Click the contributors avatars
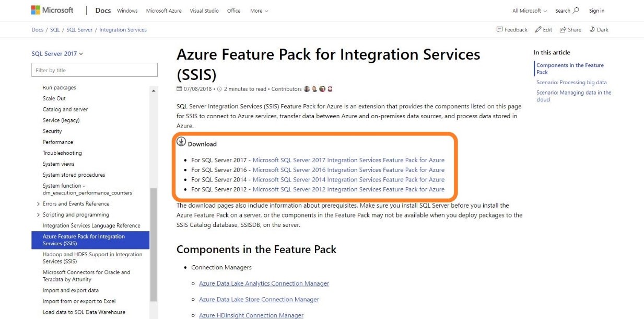The image size is (644, 319). [319, 89]
